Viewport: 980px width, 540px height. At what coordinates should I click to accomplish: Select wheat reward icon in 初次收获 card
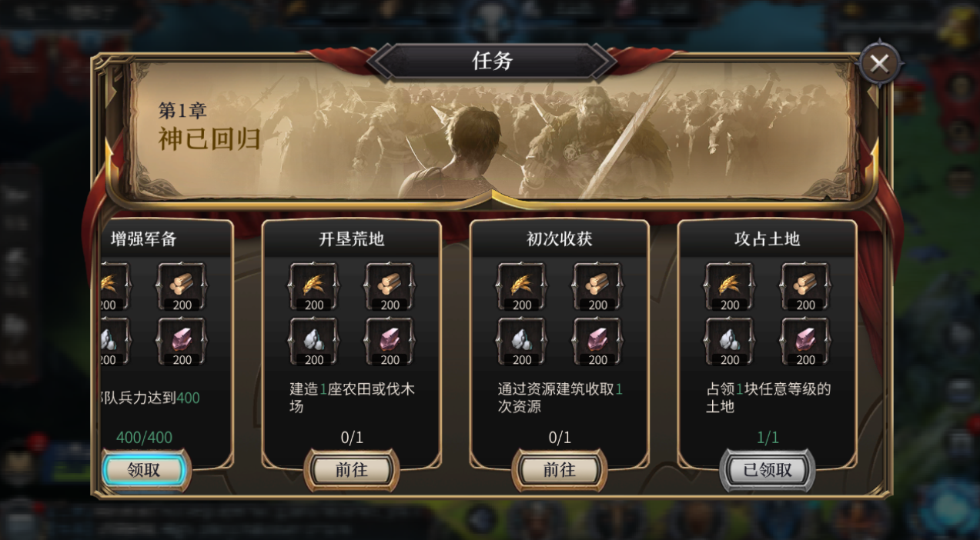coord(522,287)
